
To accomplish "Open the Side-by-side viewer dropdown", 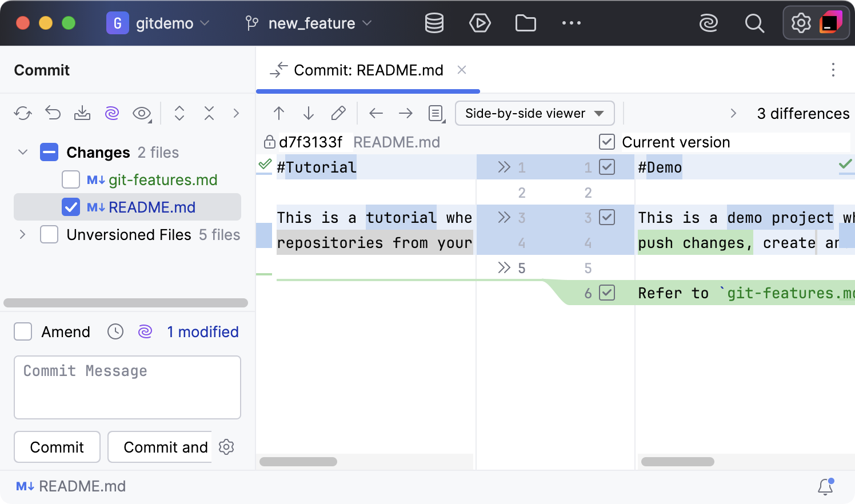I will coord(534,113).
